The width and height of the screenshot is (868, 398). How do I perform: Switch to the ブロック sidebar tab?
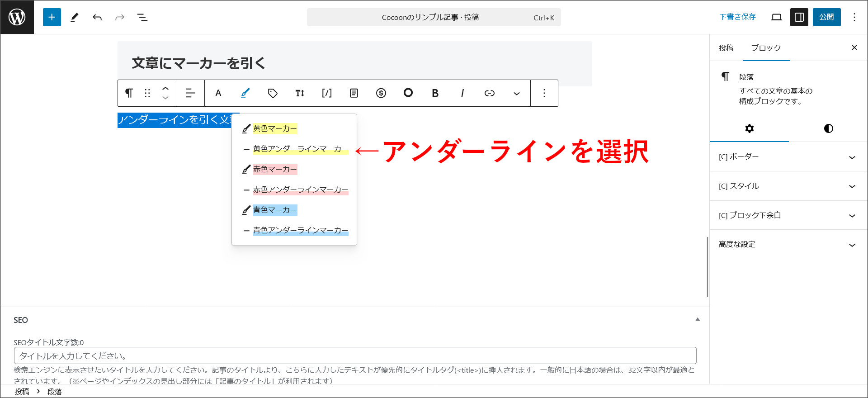[766, 48]
